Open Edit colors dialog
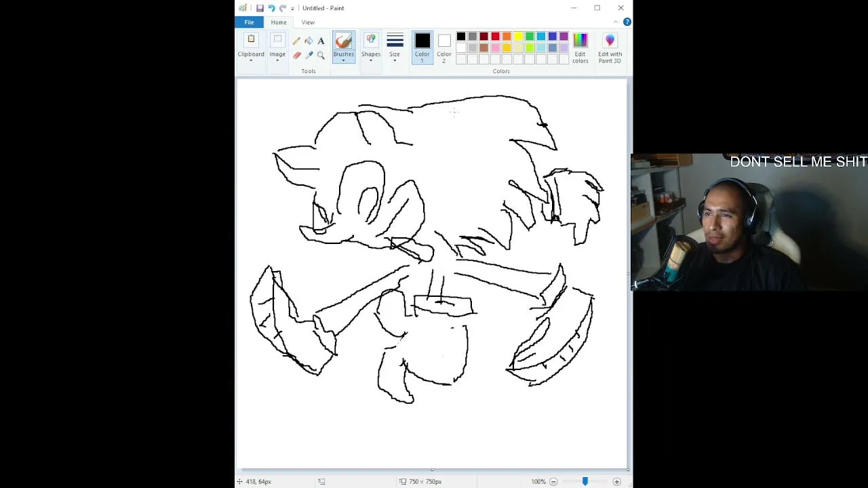This screenshot has width=868, height=488. 580,48
